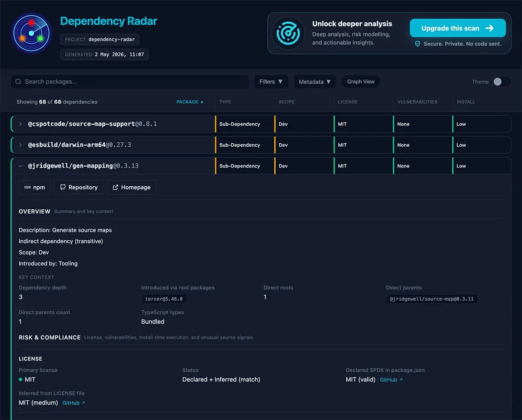The image size is (522, 420).
Task: Click Sub-Dependency cell in @jridgewell/gen-mapping row
Action: tap(245, 166)
